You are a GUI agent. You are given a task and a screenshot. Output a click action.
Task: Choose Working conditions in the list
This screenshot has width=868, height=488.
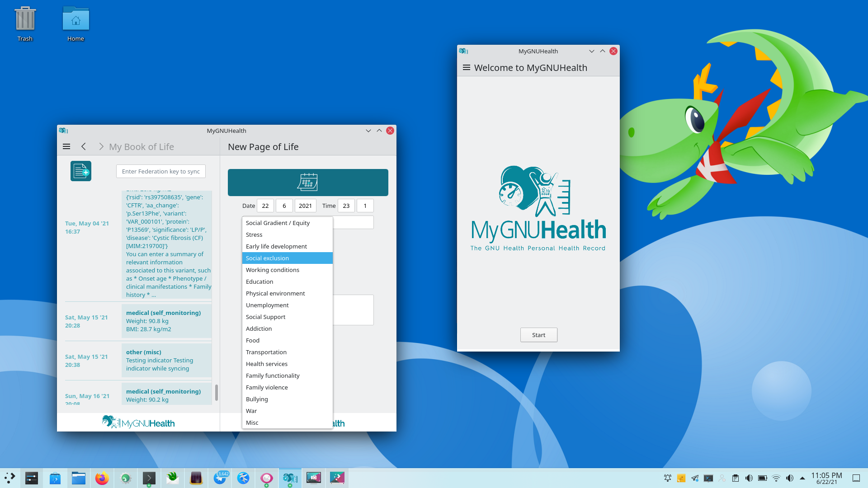click(287, 270)
